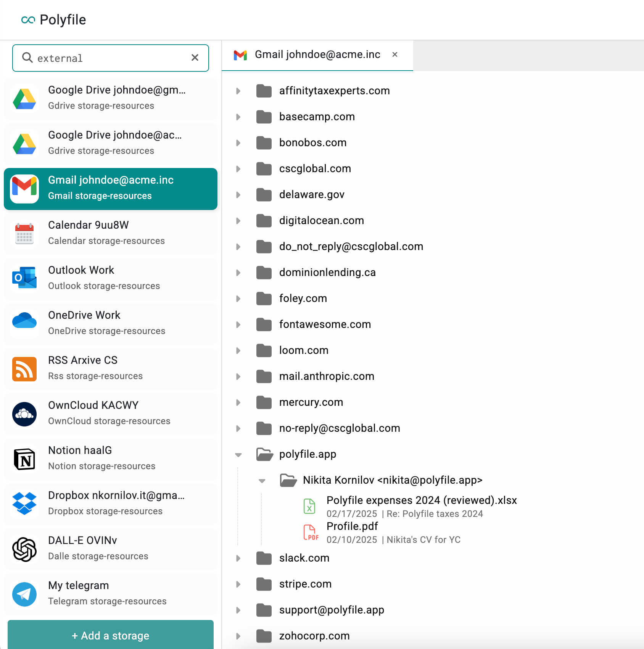Open the My telegram storage icon
This screenshot has height=649, width=644.
pos(24,594)
